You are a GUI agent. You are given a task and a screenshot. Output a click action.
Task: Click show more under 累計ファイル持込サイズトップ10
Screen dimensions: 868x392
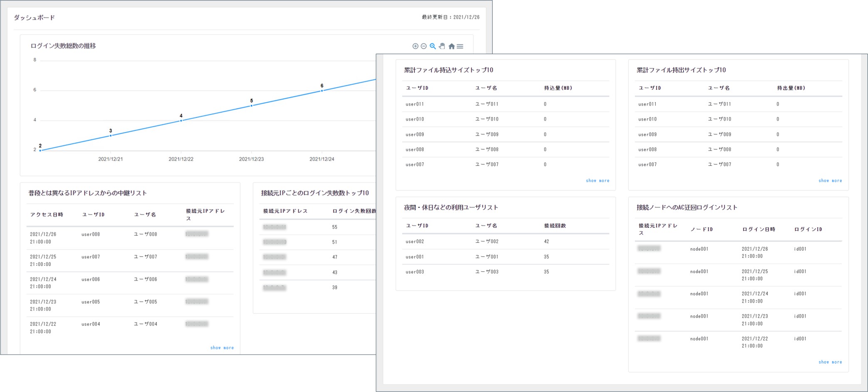(597, 180)
